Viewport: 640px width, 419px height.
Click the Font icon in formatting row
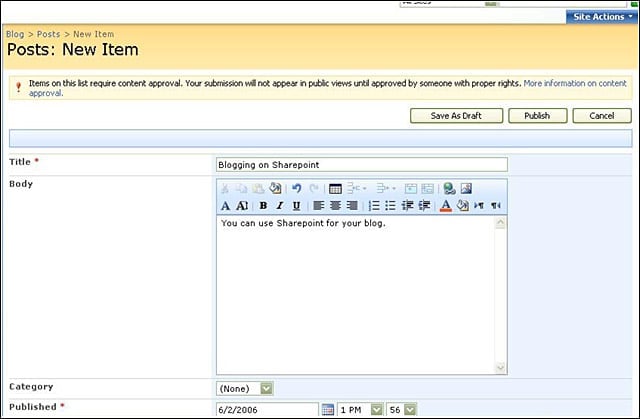225,206
